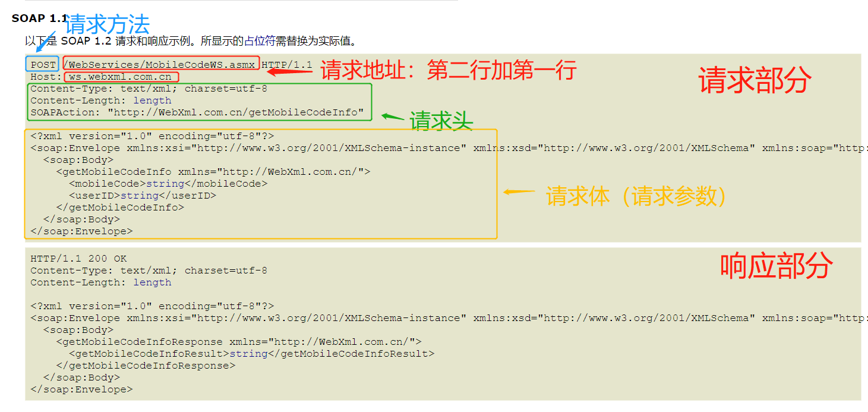The height and width of the screenshot is (412, 868).
Task: Click the opening <getMobileCodeInfoResponse xmlns tag
Action: click(x=239, y=342)
